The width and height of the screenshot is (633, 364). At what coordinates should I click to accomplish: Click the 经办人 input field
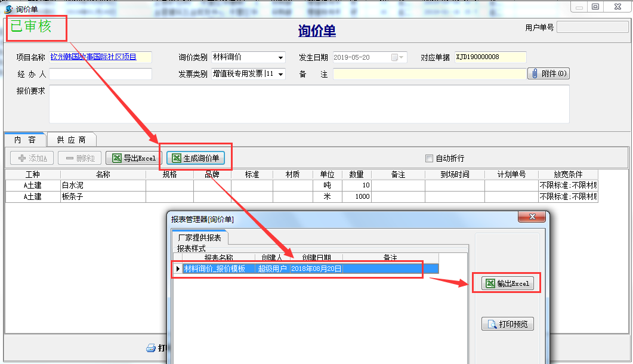coord(100,74)
